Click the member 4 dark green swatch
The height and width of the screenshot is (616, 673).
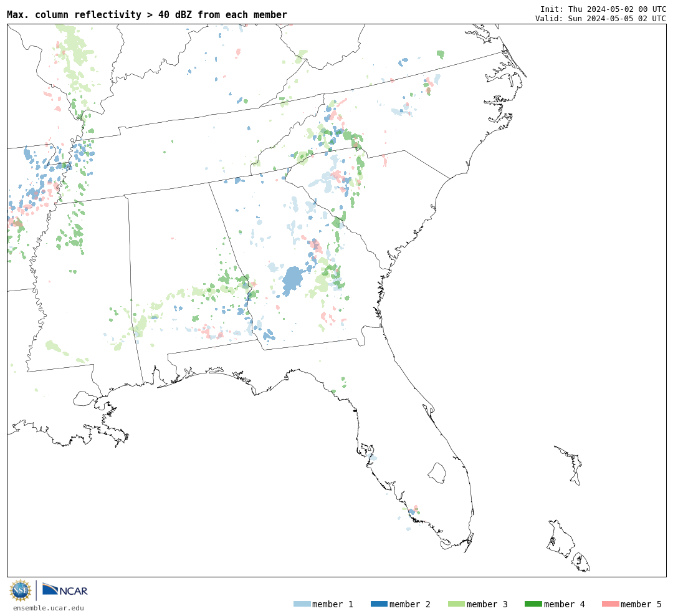pos(533,604)
